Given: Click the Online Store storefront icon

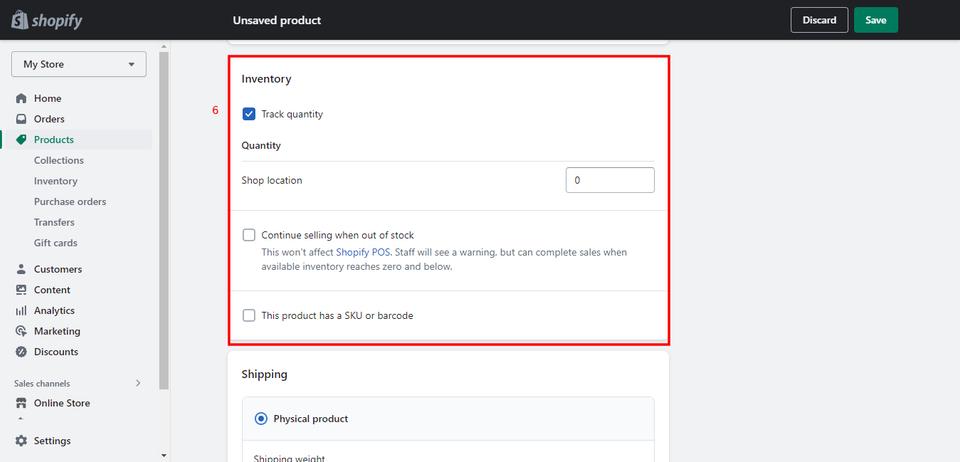Looking at the screenshot, I should [21, 403].
